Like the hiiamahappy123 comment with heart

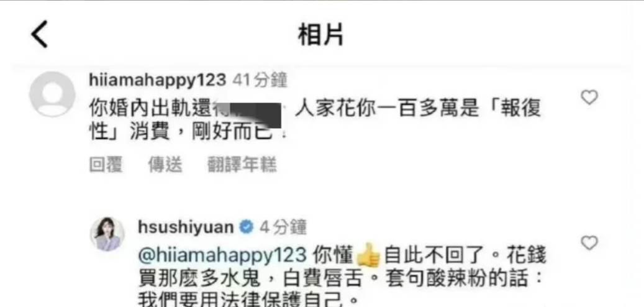click(589, 98)
